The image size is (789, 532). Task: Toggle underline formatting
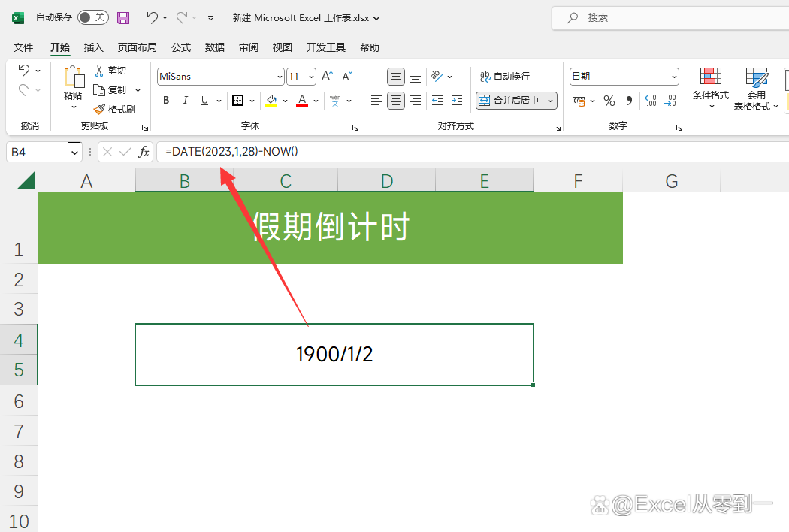pyautogui.click(x=205, y=101)
